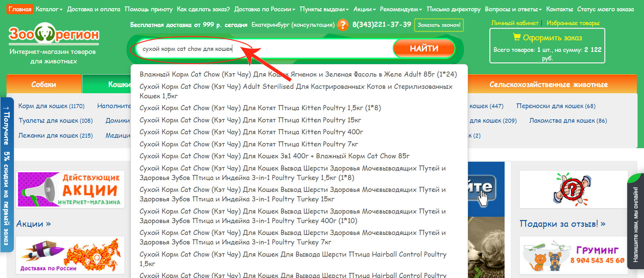The width and height of the screenshot is (644, 278).
Task: Focus the search input field
Action: [265, 49]
